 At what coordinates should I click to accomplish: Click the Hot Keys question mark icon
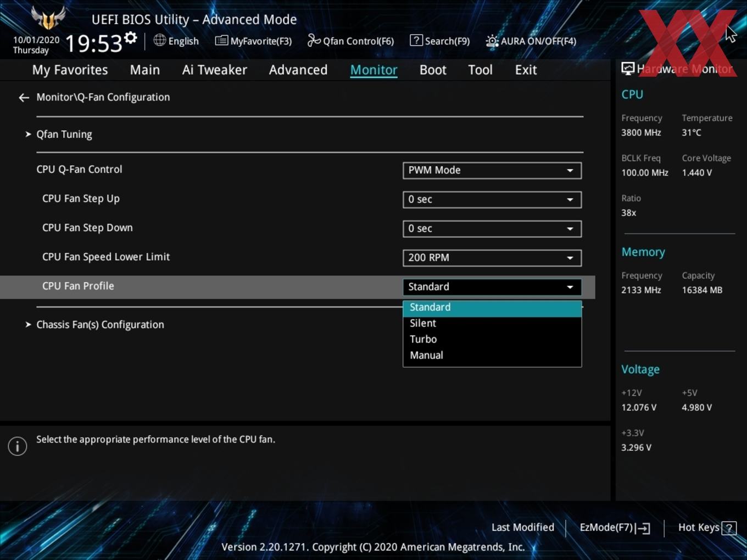click(729, 528)
